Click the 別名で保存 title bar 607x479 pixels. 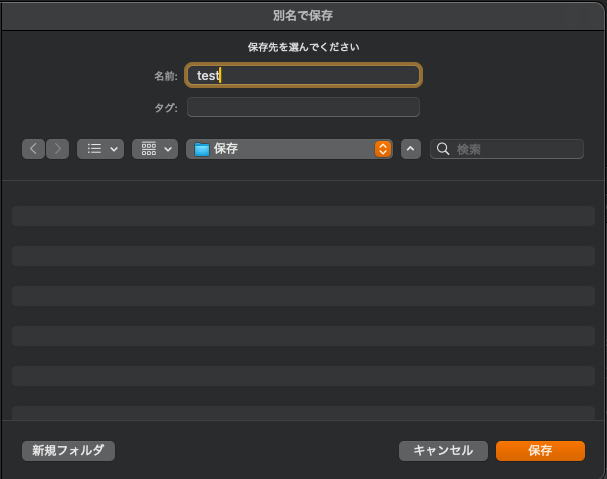pos(303,15)
